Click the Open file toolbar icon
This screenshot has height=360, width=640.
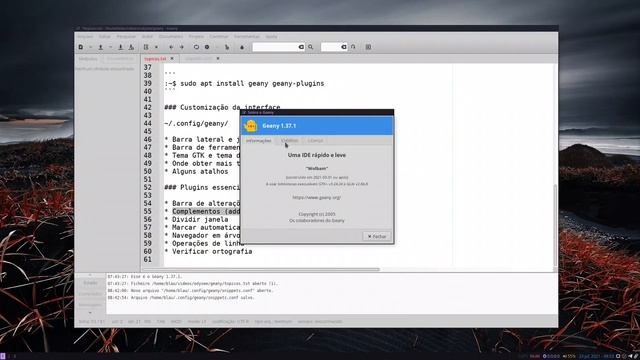click(x=100, y=47)
